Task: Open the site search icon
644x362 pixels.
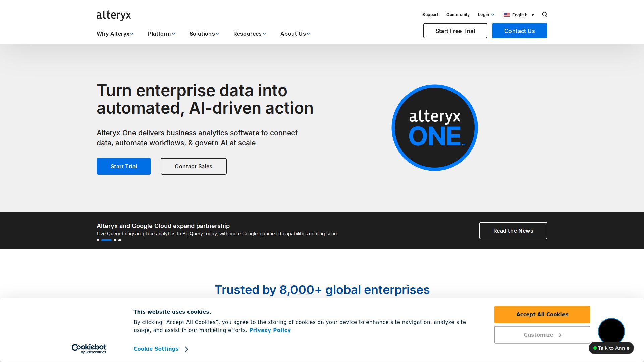Action: (544, 14)
